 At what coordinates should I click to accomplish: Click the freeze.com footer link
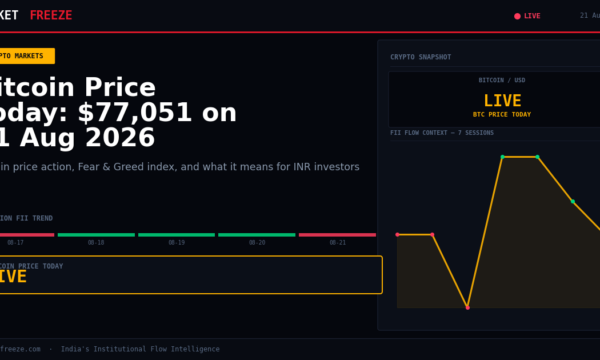pos(20,349)
